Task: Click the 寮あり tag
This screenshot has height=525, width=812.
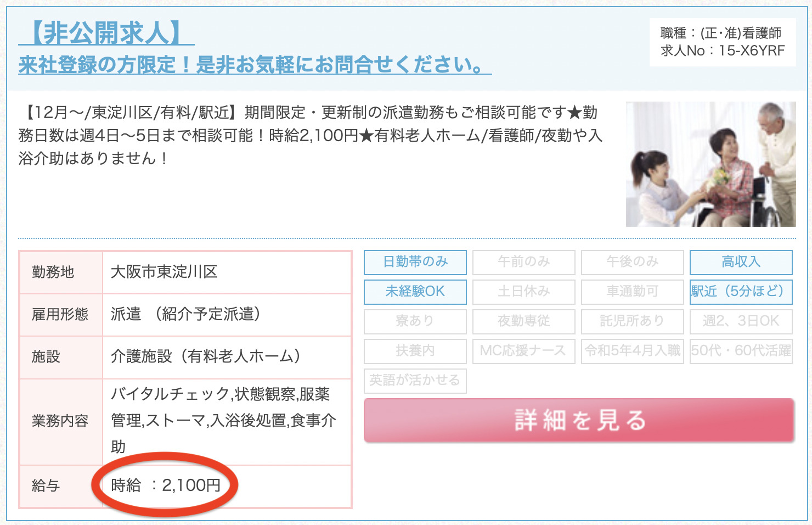Action: point(415,321)
